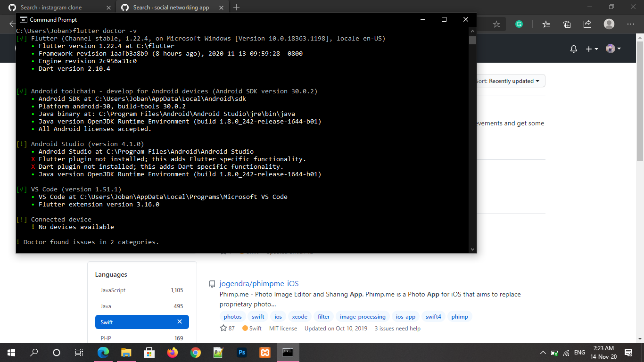Open the Edge Collections icon
This screenshot has height=362, width=644.
pos(567,24)
